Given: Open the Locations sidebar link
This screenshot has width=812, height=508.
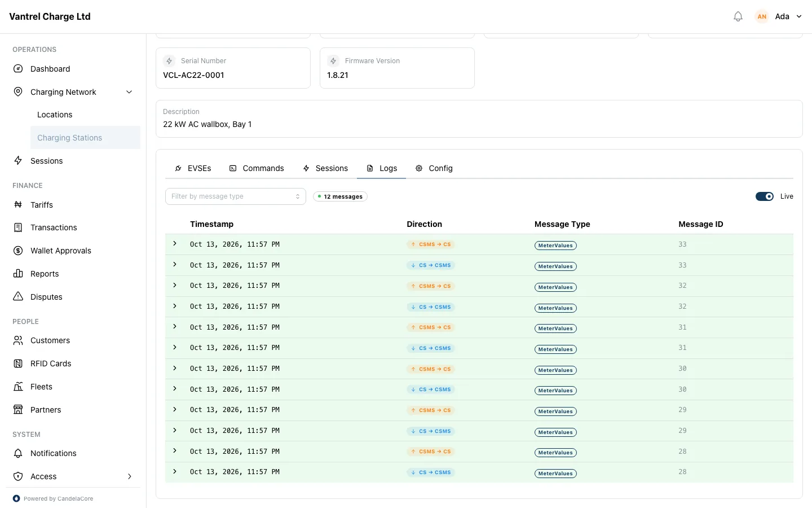Looking at the screenshot, I should pos(55,115).
